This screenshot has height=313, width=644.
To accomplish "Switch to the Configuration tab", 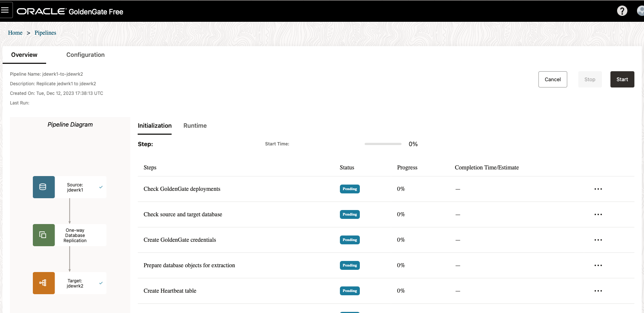I will point(86,55).
